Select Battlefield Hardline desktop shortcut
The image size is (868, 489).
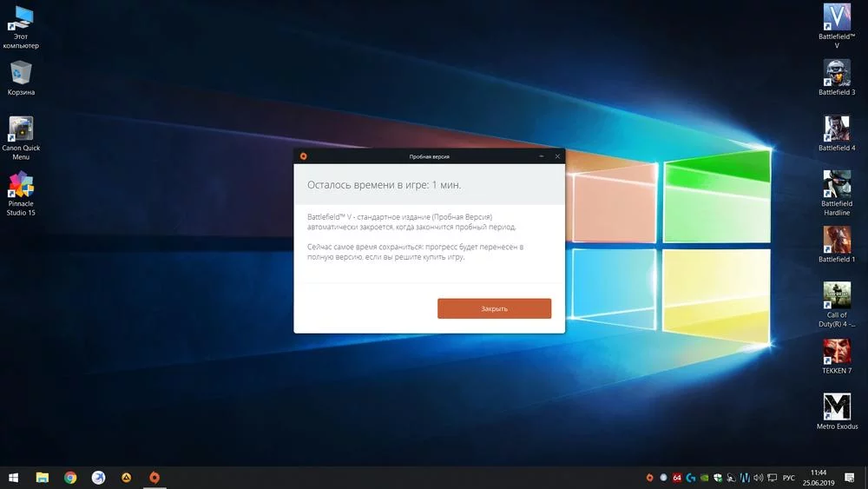[x=837, y=194]
